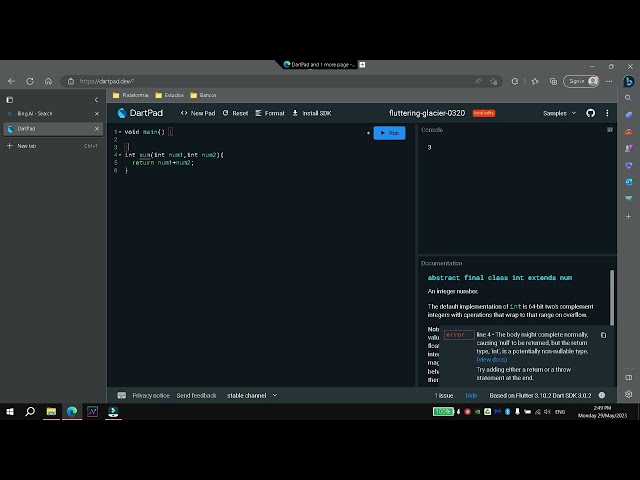Viewport: 640px width, 480px height.
Task: Click Install SDK
Action: (x=312, y=113)
